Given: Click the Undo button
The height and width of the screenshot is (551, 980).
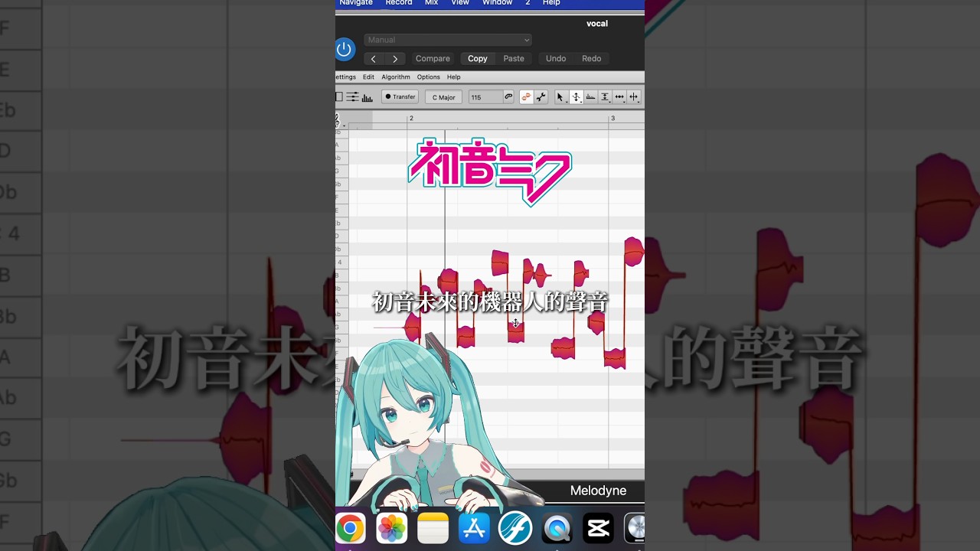Looking at the screenshot, I should tap(556, 58).
